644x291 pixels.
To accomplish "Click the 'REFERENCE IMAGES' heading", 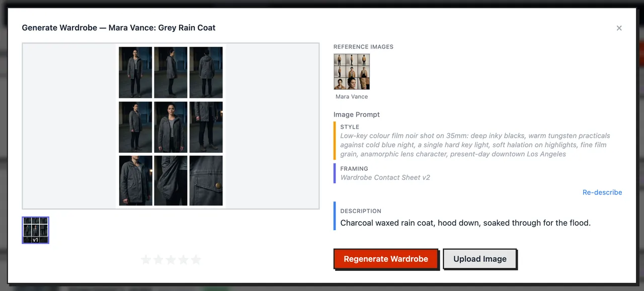I will click(x=363, y=47).
